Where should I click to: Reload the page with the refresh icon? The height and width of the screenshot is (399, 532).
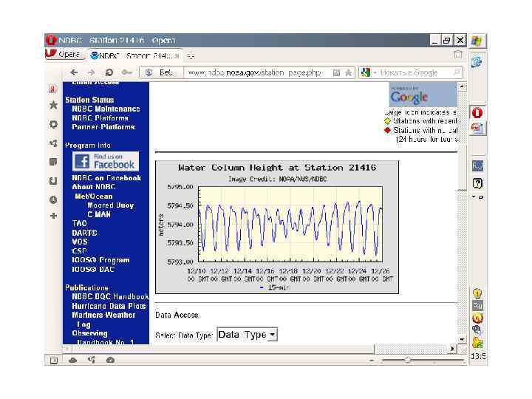(109, 72)
